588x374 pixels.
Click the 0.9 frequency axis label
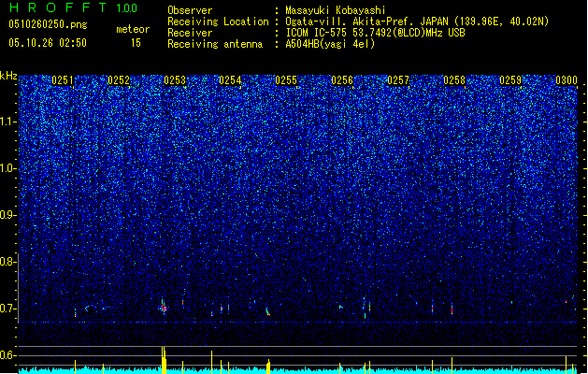coord(7,215)
